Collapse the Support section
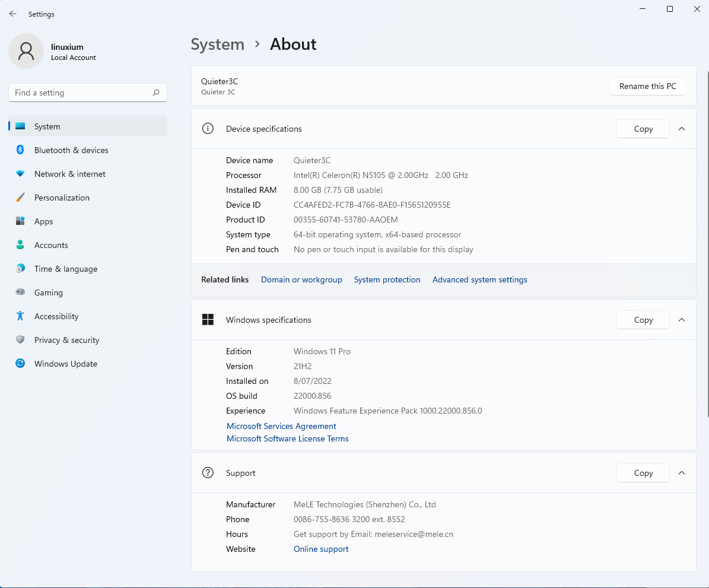 point(682,473)
